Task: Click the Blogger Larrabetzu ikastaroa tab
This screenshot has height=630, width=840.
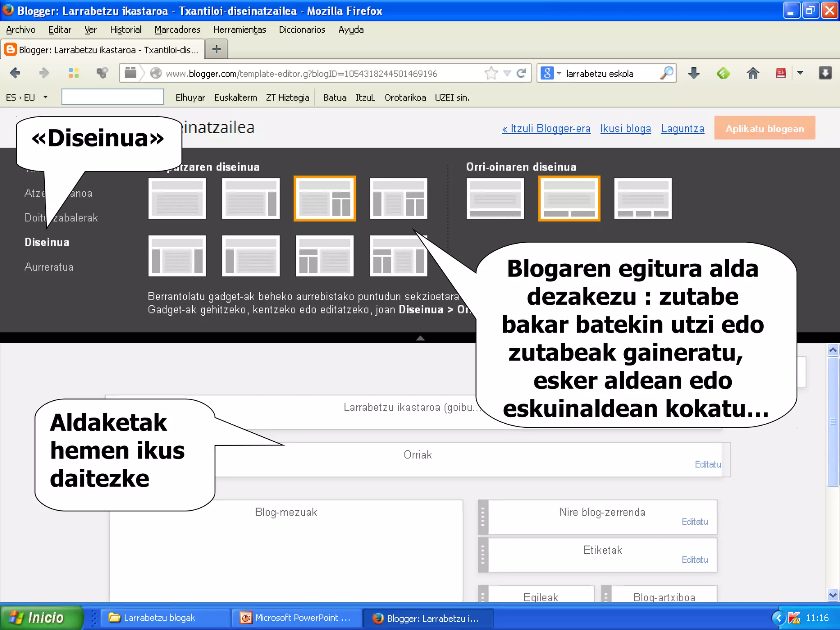Action: 103,50
